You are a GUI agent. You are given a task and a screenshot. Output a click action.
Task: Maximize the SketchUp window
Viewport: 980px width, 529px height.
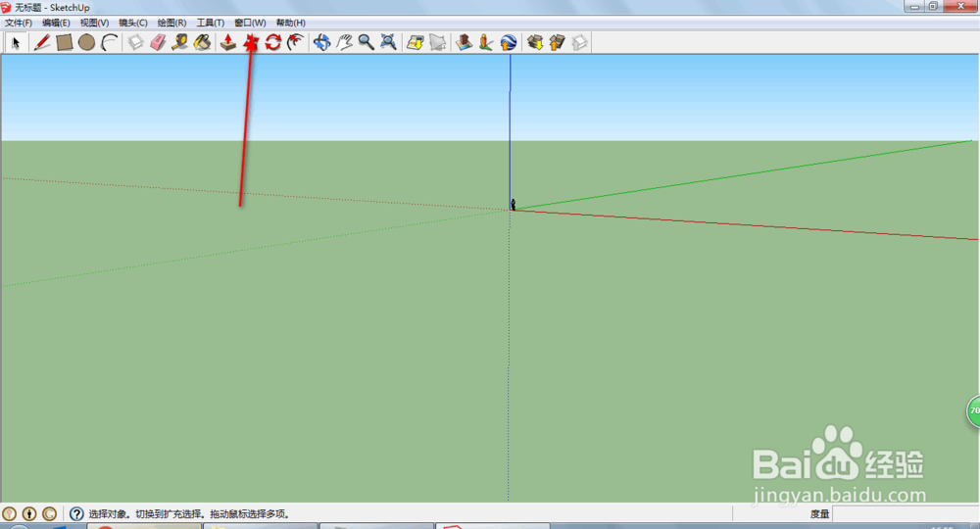(933, 6)
